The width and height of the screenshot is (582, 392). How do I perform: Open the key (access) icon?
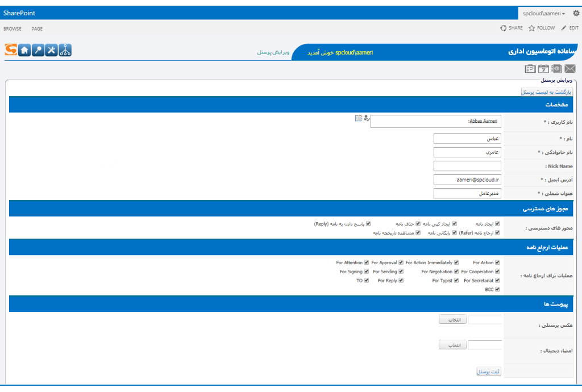click(38, 50)
